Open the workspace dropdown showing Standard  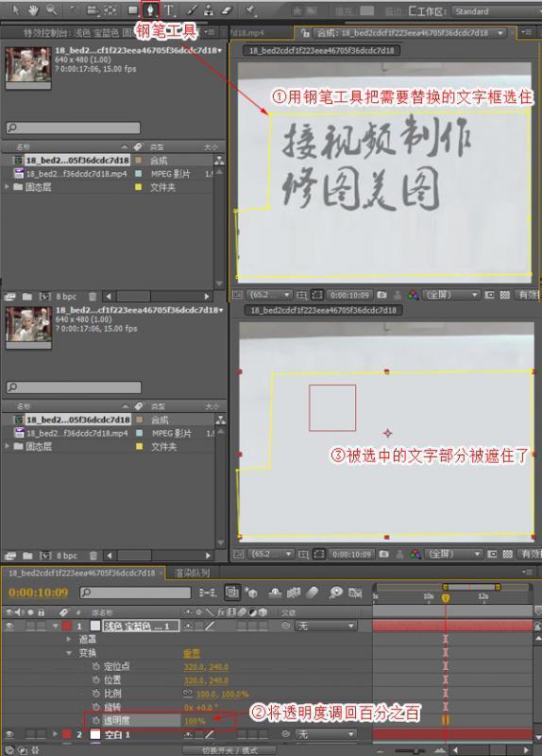pos(497,11)
